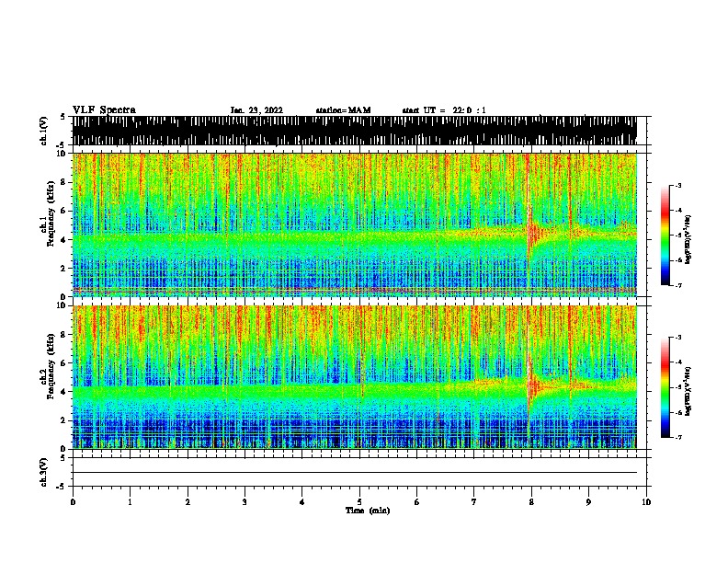The width and height of the screenshot is (728, 563).
Task: Click the ch.1 frequency tick label "8"
Action: click(x=64, y=182)
